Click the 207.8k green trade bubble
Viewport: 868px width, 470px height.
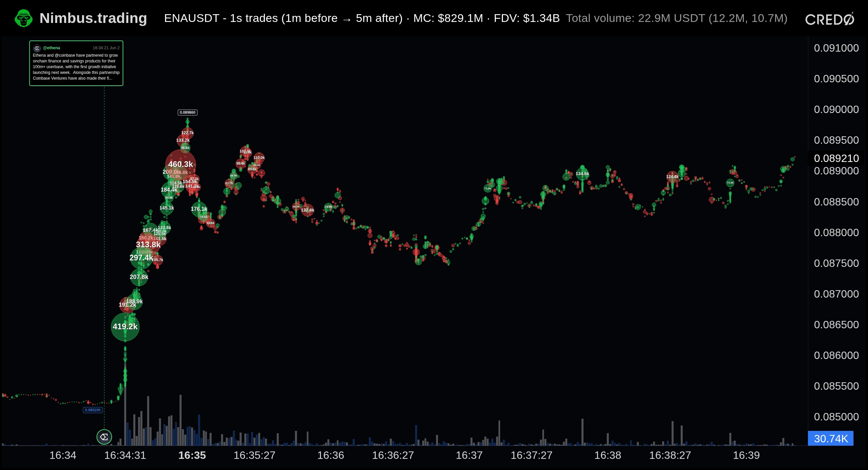coord(139,277)
